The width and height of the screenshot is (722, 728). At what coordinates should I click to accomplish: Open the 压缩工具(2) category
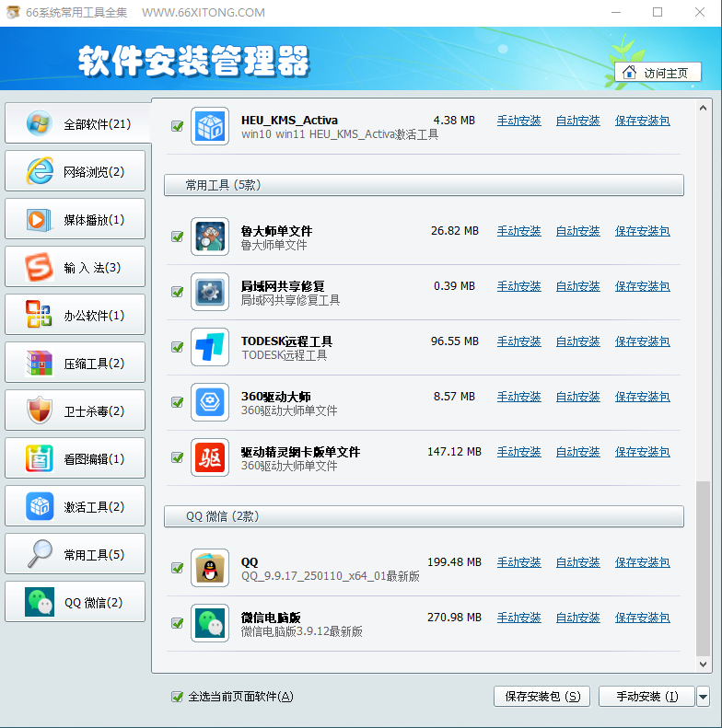coord(75,363)
